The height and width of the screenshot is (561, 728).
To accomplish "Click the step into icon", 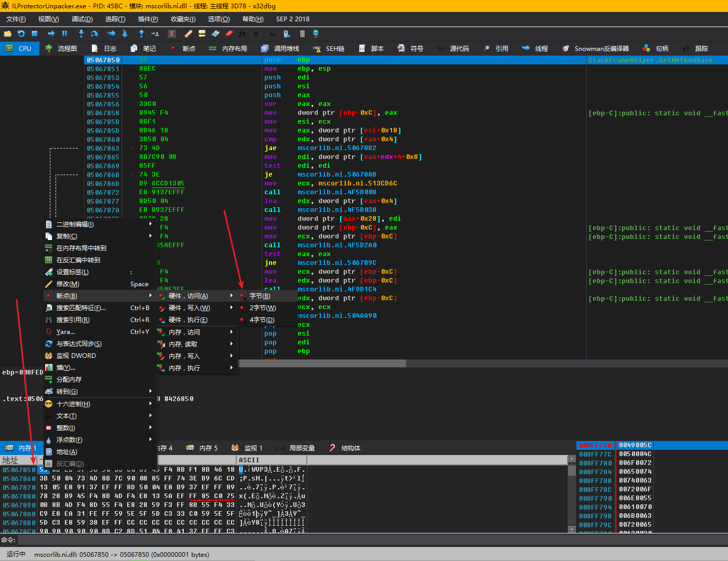I will pos(81,34).
